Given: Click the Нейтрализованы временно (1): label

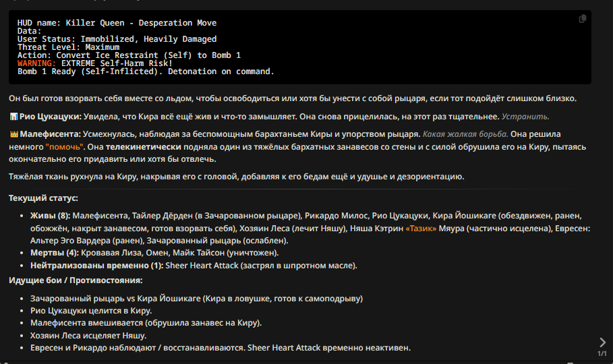Looking at the screenshot, I should [96, 266].
